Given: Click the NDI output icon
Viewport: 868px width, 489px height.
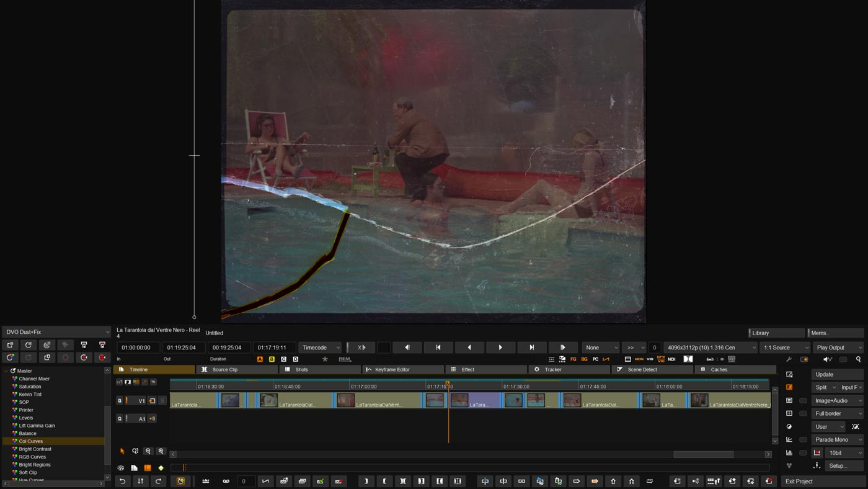Looking at the screenshot, I should pyautogui.click(x=671, y=359).
